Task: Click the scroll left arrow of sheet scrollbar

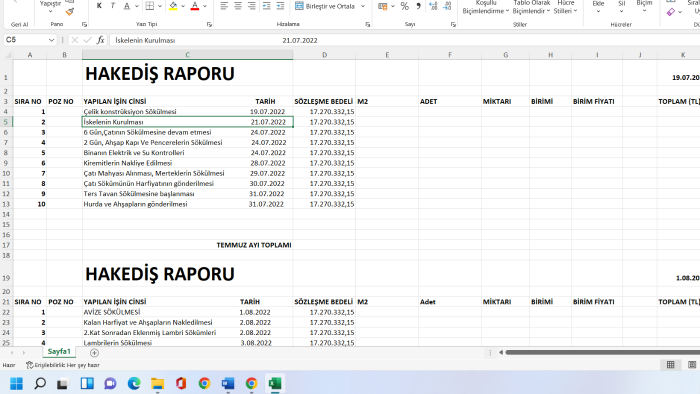Action: (501, 353)
